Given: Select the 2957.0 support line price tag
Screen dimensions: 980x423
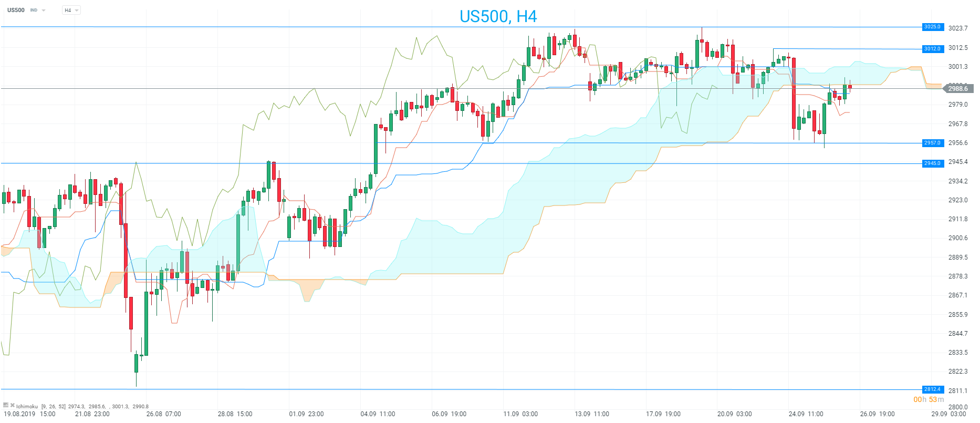Looking at the screenshot, I should click(x=933, y=143).
